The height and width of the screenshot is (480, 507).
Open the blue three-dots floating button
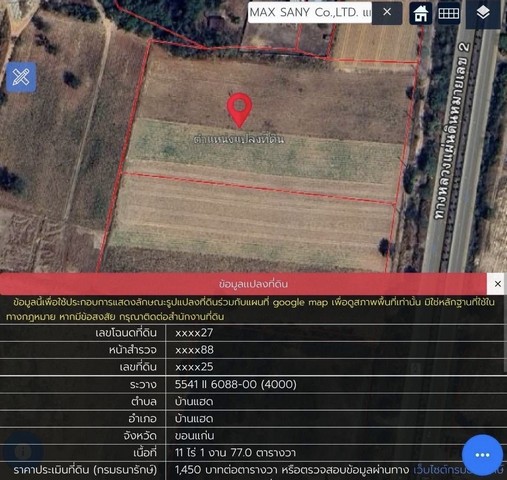(x=482, y=455)
